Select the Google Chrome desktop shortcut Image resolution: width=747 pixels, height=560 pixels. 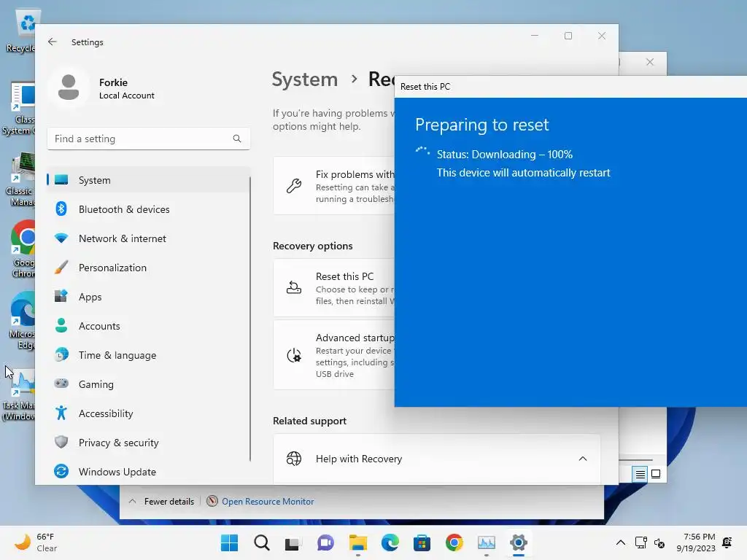point(23,249)
